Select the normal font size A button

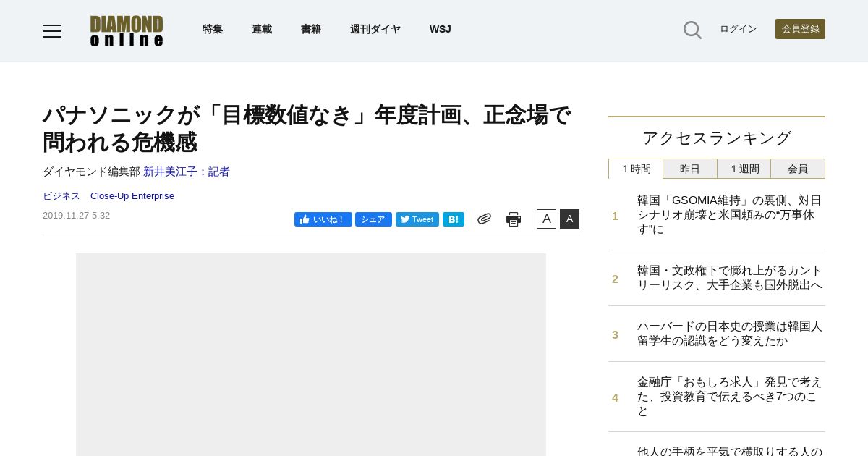[546, 219]
